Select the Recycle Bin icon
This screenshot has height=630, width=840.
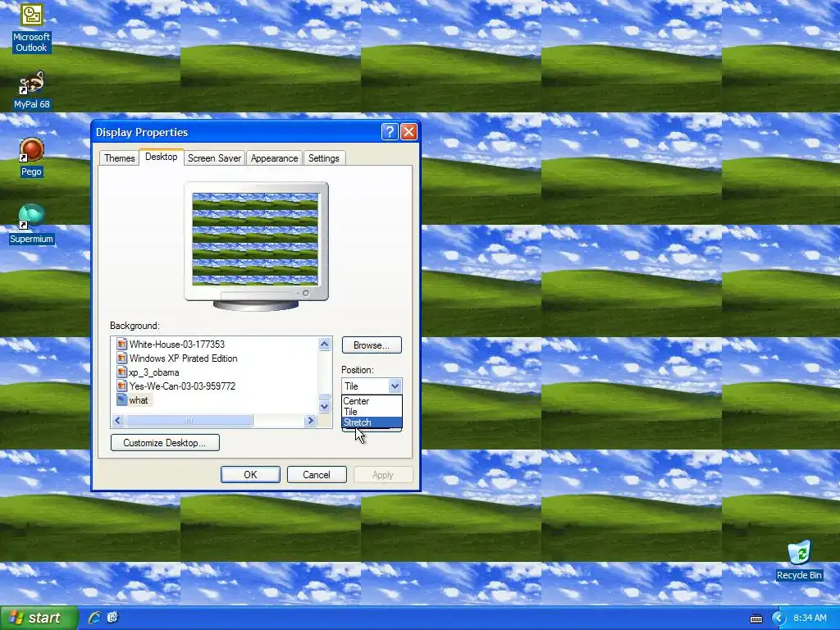799,560
